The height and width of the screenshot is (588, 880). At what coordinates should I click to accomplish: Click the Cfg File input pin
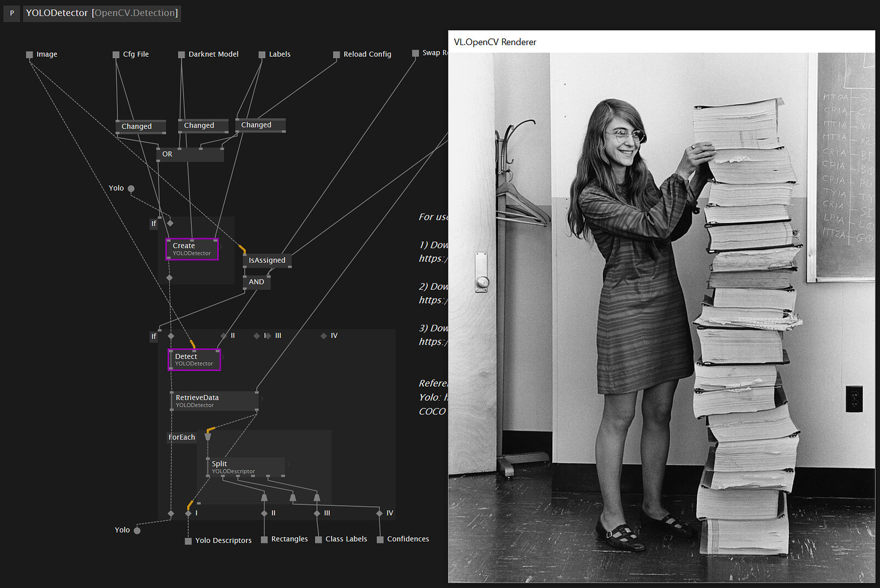click(x=116, y=54)
